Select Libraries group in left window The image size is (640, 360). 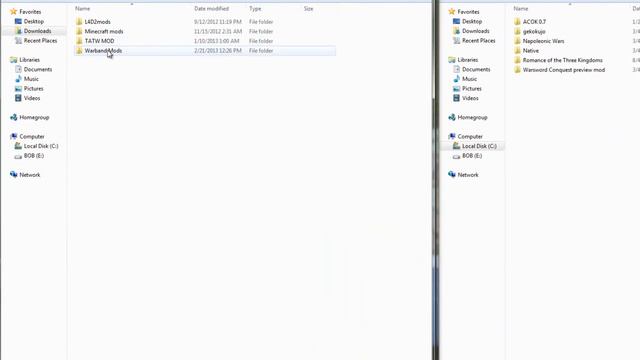tap(29, 60)
